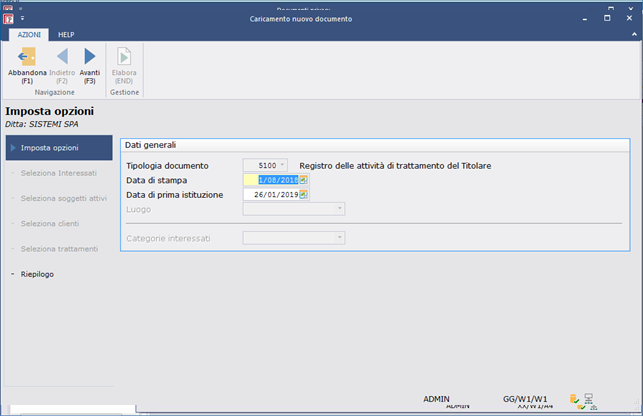The height and width of the screenshot is (416, 643).
Task: Click the Dati generali panel header
Action: tap(375, 145)
